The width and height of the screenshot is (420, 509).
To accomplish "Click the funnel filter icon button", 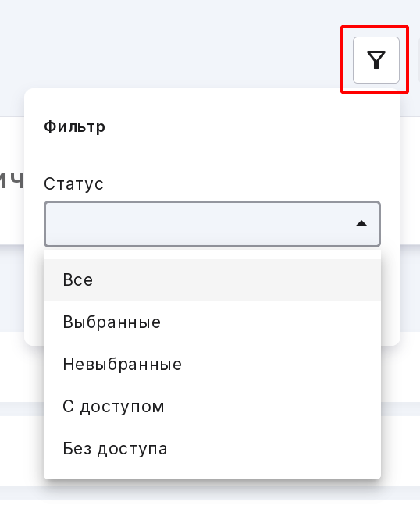I will coord(376,60).
